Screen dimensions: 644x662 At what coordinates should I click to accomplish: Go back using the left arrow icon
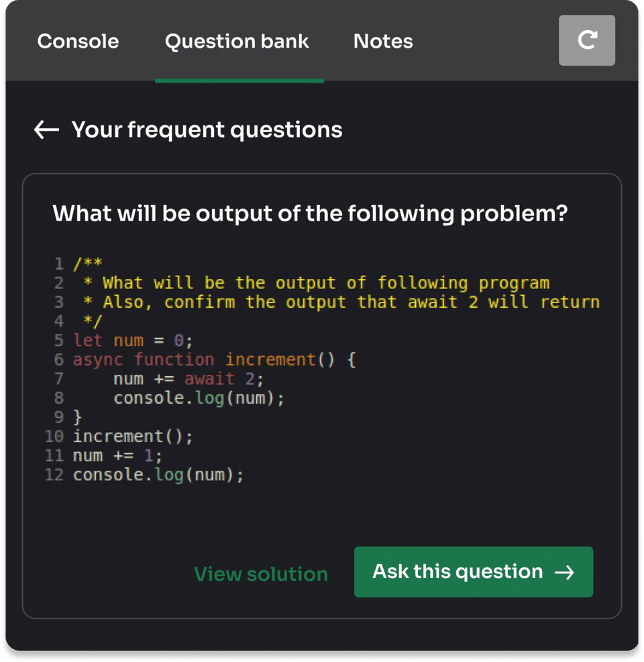point(46,129)
